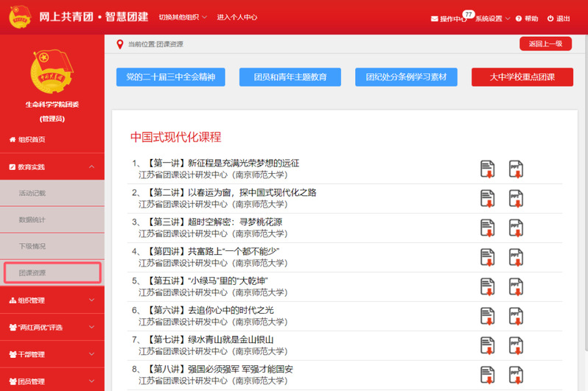
Task: Click 进入个人中心 link in header
Action: 237,17
